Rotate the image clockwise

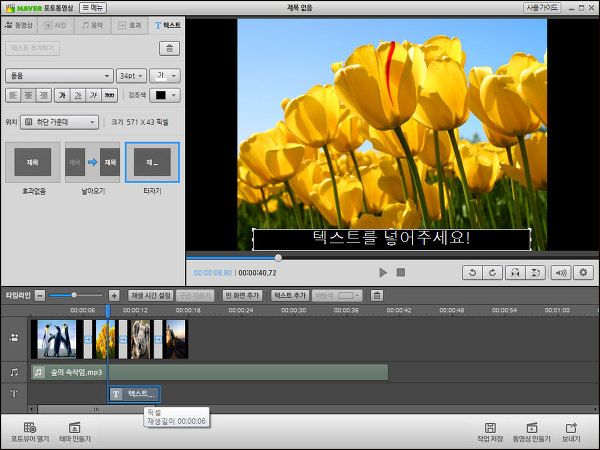(492, 272)
